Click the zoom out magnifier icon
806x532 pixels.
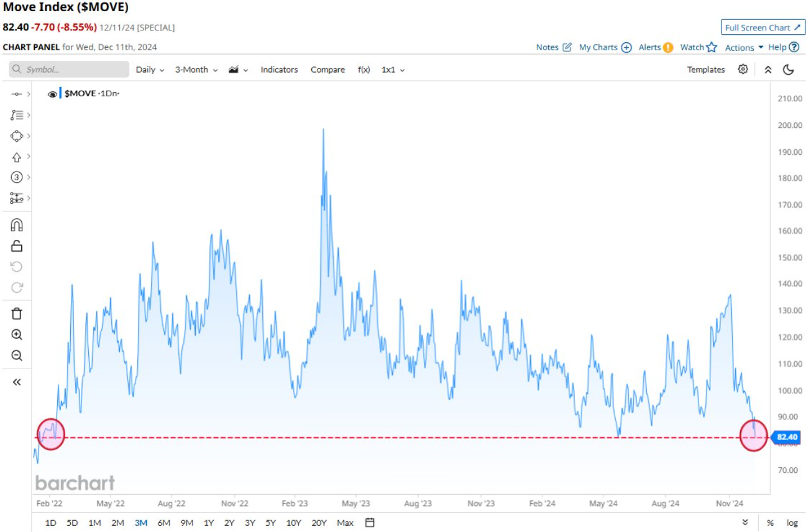[x=17, y=355]
